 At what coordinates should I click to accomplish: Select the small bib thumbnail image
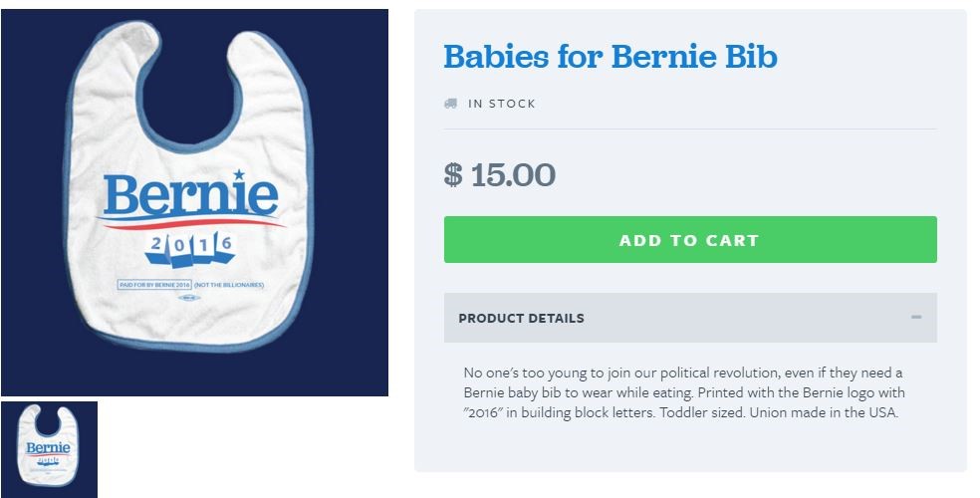click(49, 449)
